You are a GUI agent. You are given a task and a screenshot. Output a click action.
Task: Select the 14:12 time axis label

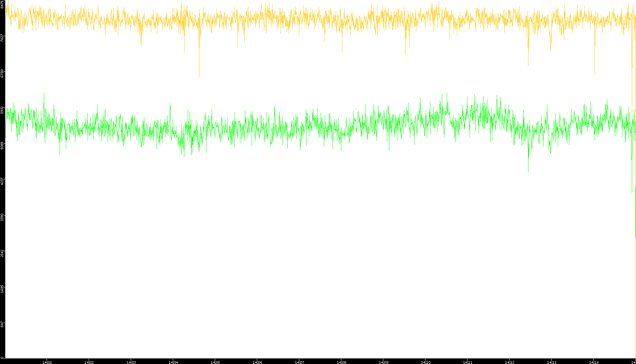510,362
